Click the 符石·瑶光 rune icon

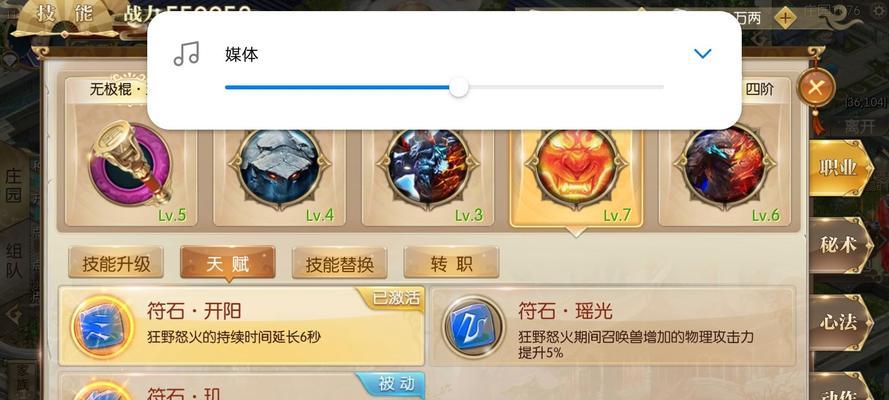[473, 327]
